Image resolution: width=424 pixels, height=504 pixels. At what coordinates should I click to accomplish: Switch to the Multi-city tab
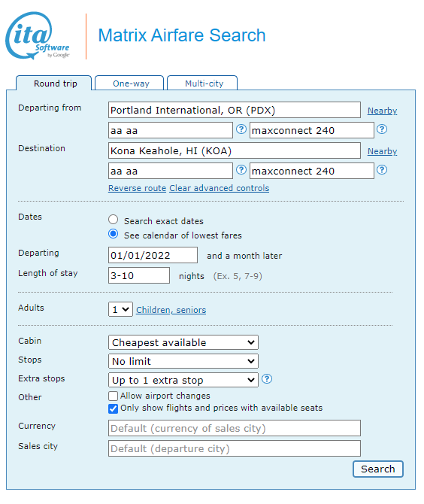tap(203, 83)
